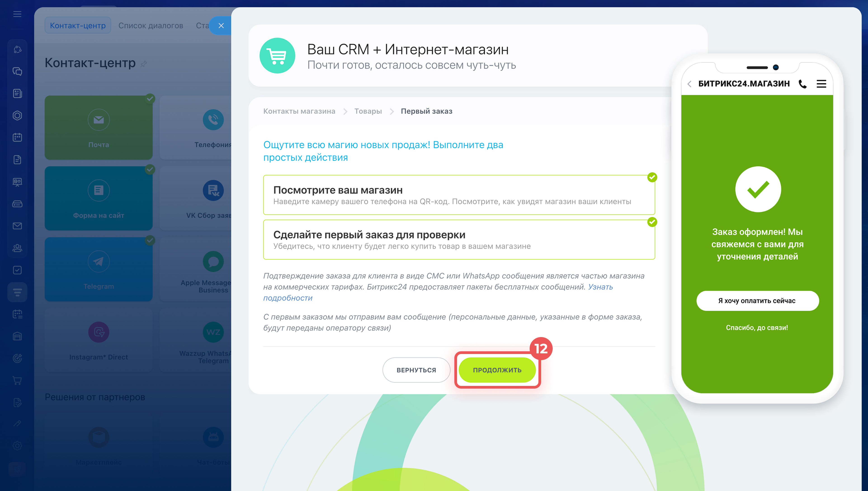The height and width of the screenshot is (491, 868).
Task: Click the green shopping cart logo icon
Action: point(277,56)
